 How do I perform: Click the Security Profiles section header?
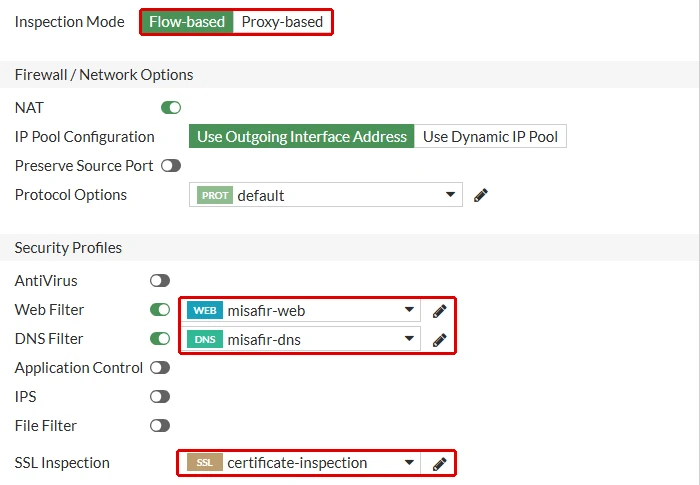pyautogui.click(x=68, y=248)
